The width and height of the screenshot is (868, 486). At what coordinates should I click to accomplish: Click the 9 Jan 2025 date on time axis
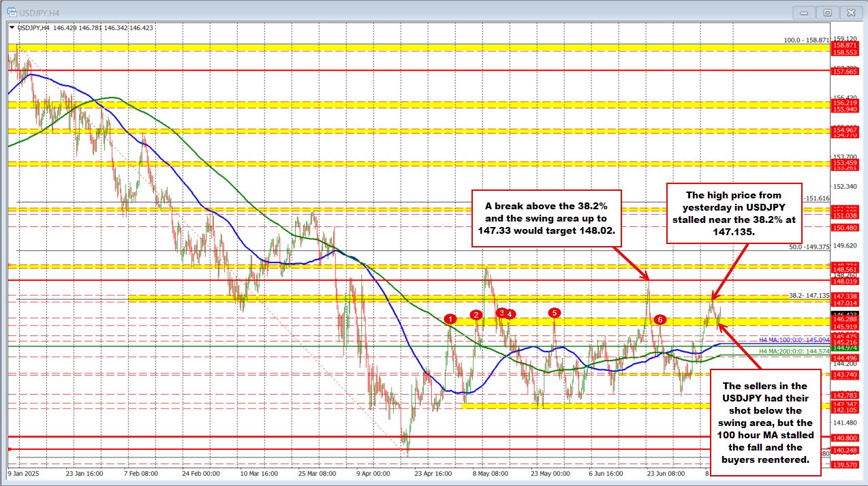tap(22, 472)
